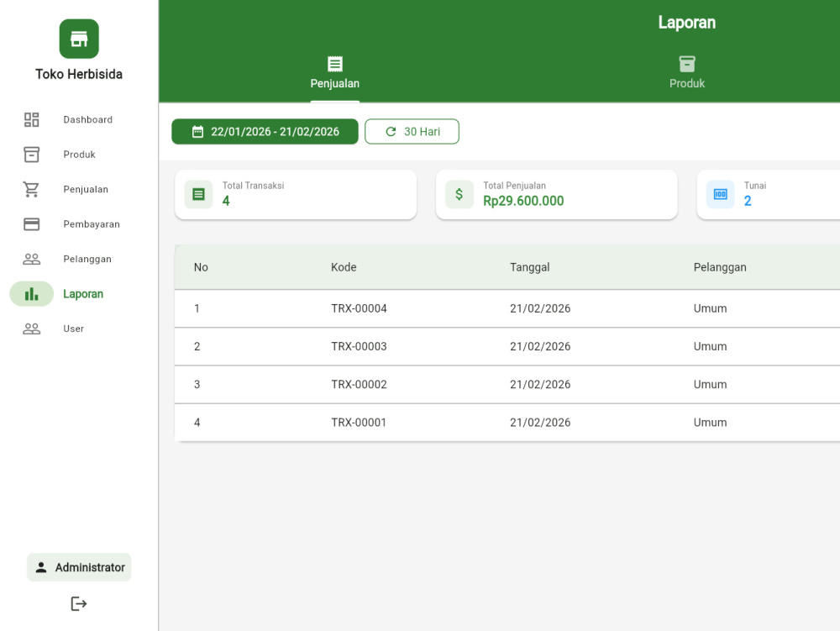Viewport: 840px width, 631px height.
Task: Select transaction code TRX-00003
Action: click(x=359, y=346)
